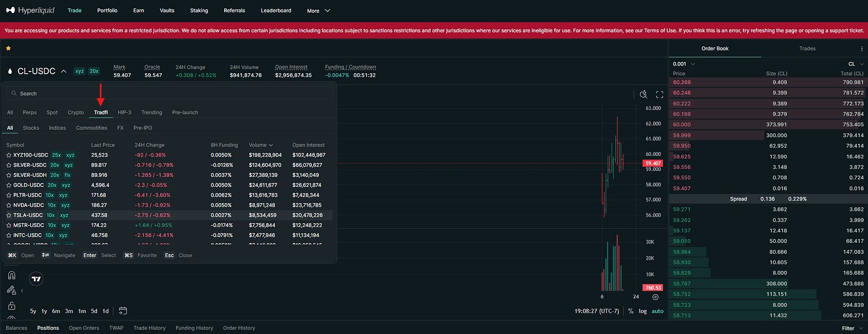Filter Tradfi markets by FX
Screen dimensions: 868x334
click(x=120, y=127)
